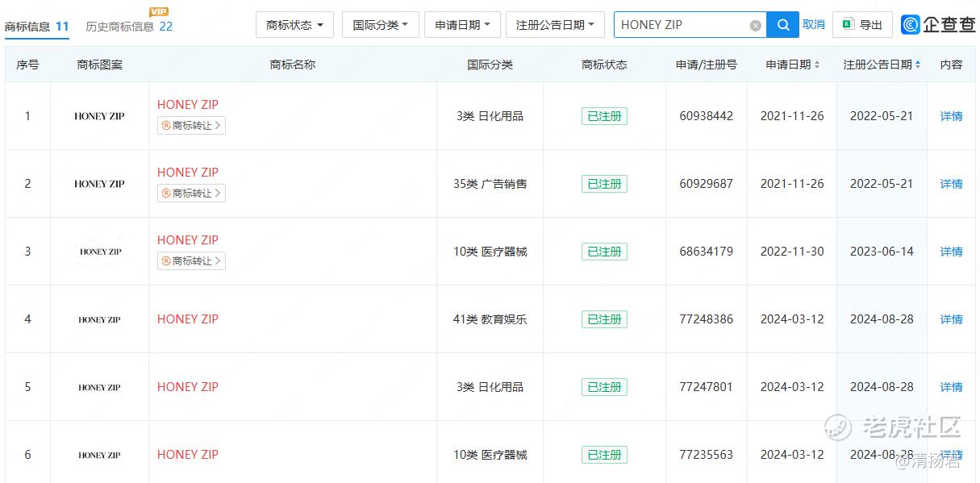The width and height of the screenshot is (980, 483).
Task: Click HONEY ZIP name in row 4
Action: point(188,319)
